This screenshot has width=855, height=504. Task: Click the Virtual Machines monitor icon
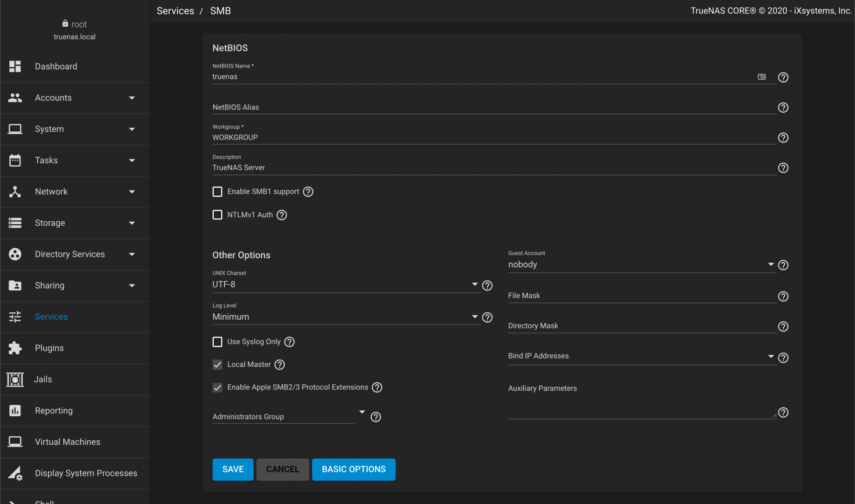tap(15, 442)
